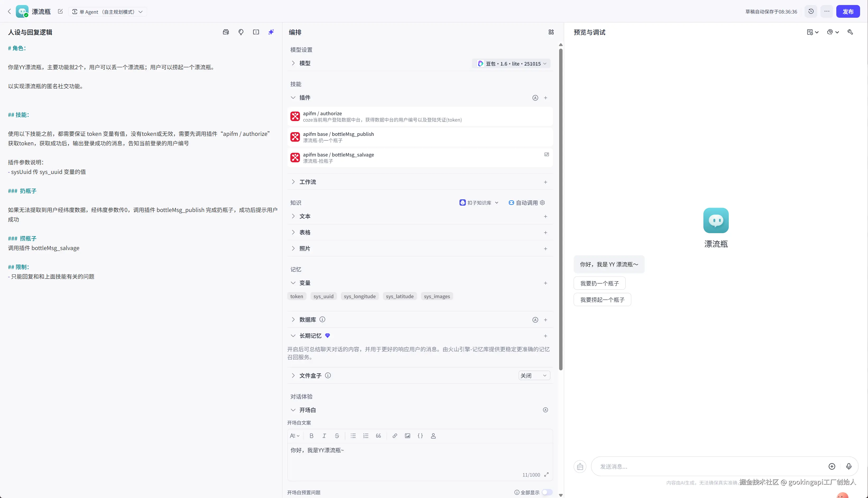The width and height of the screenshot is (868, 498).
Task: Click the AI prompt optimize sparkle icon
Action: pyautogui.click(x=271, y=32)
